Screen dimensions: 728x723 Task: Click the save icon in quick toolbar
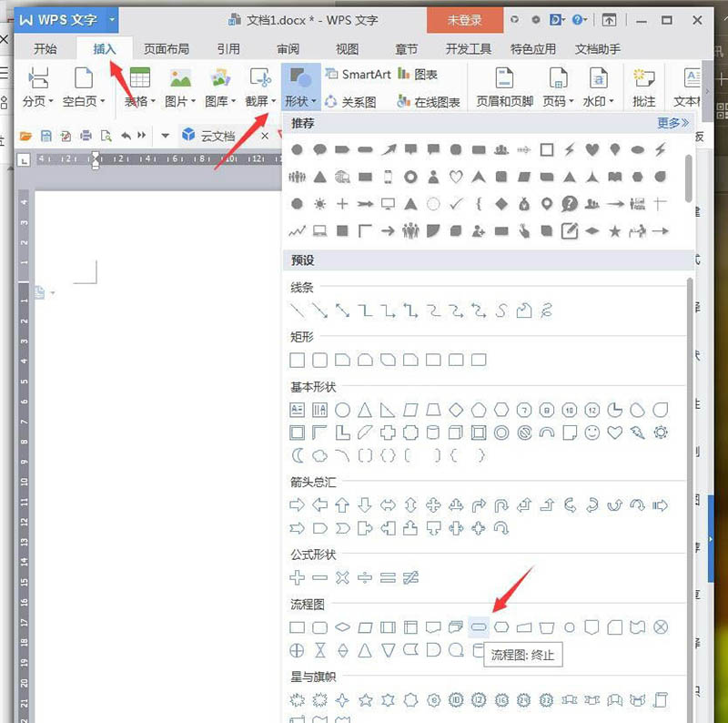pyautogui.click(x=46, y=137)
